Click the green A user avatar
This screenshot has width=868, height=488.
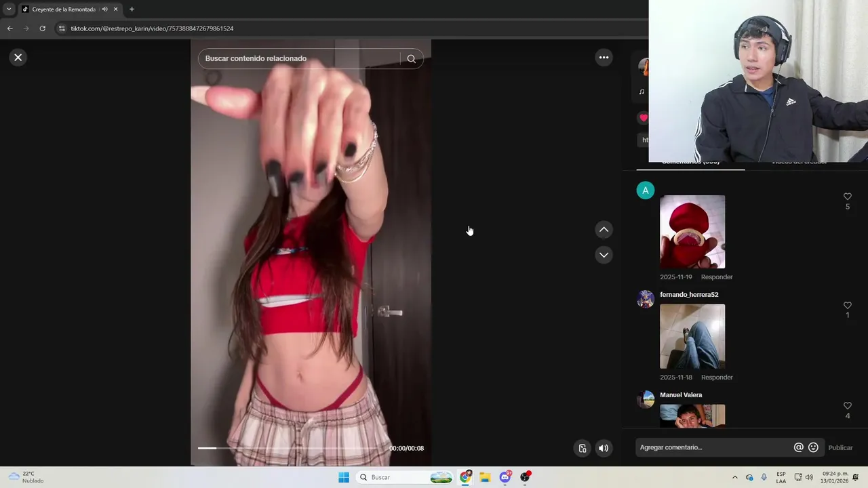coord(646,190)
